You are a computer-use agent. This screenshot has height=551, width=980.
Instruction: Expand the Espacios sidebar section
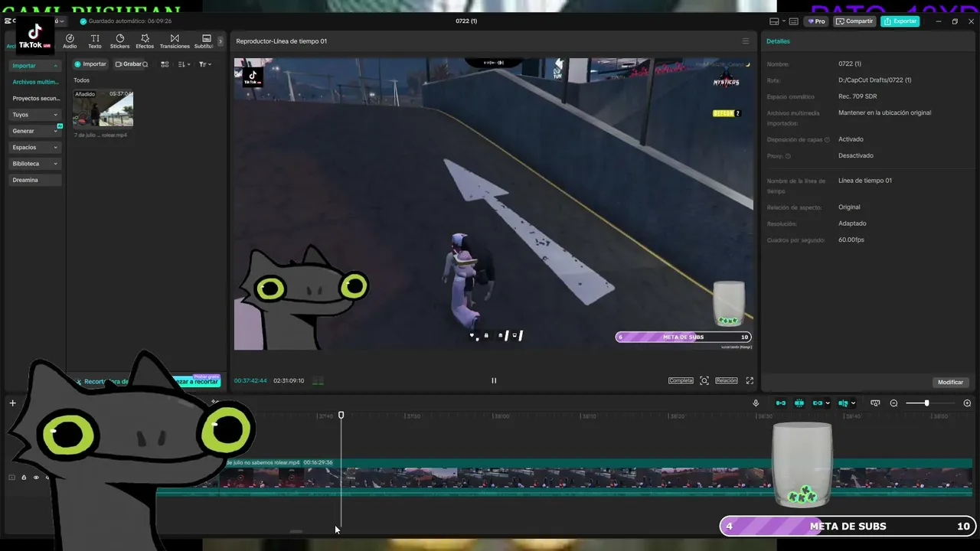click(35, 147)
